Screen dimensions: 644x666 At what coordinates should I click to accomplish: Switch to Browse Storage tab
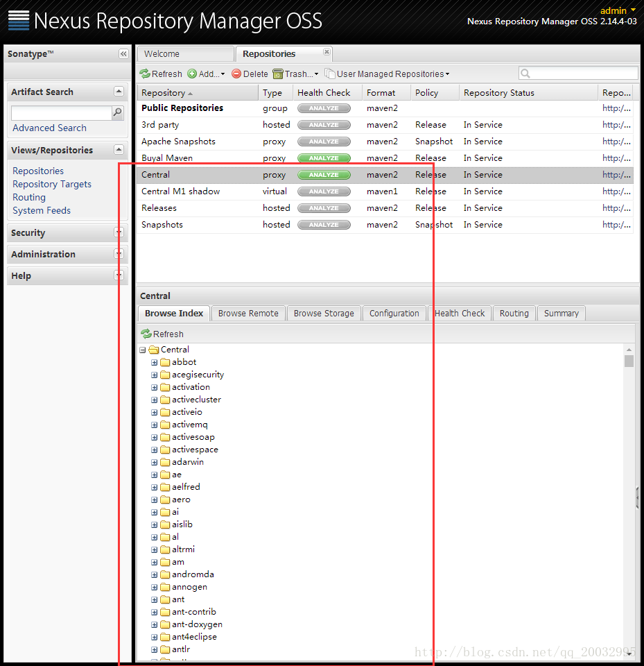pos(324,314)
